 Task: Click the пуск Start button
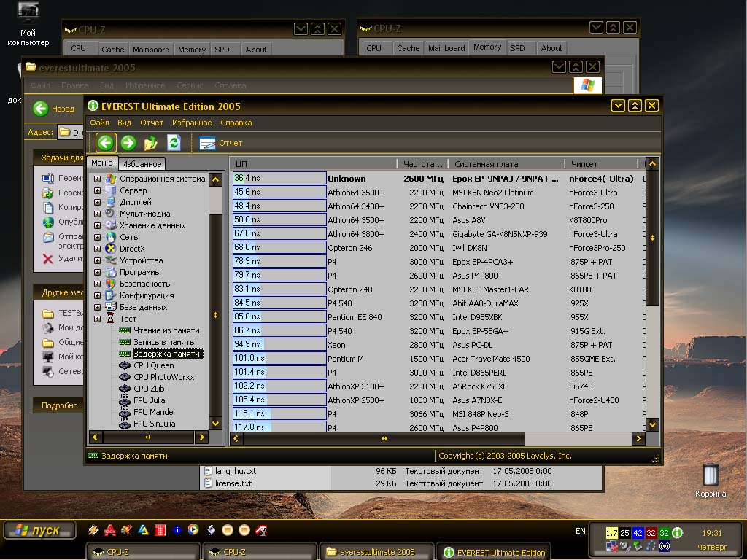[39, 530]
